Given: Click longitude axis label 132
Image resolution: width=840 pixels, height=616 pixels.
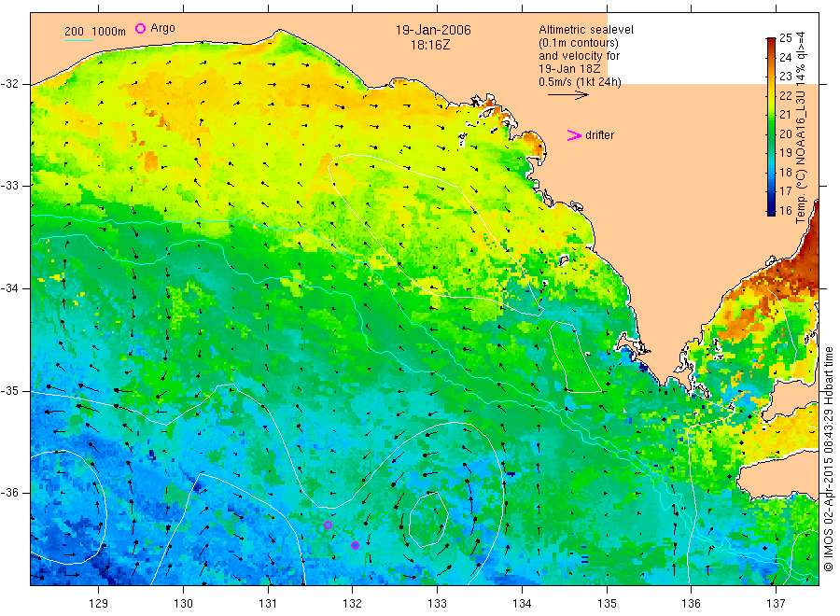Looking at the screenshot, I should pyautogui.click(x=353, y=603).
